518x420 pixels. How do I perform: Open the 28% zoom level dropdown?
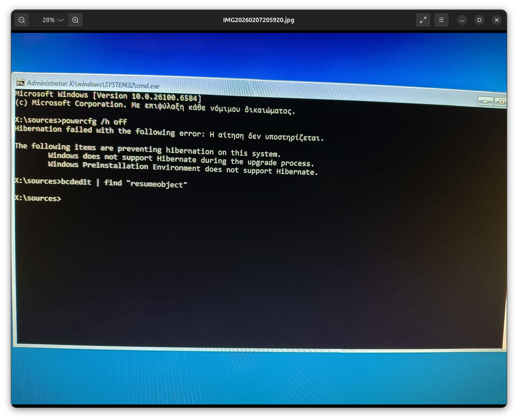click(x=53, y=20)
